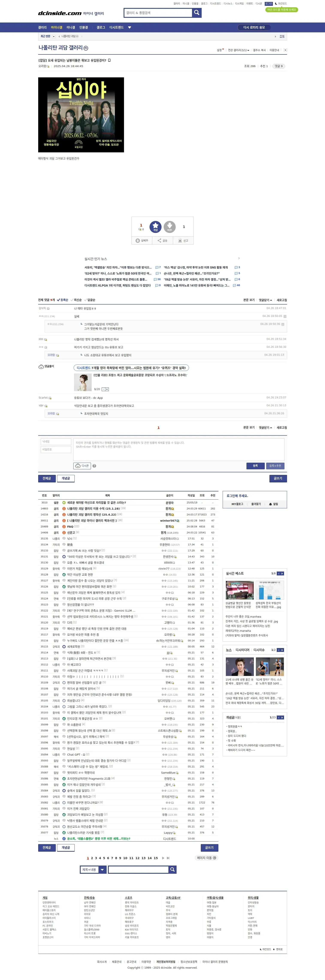Click the 등록+추천 button
Viewport: 325px width, 980px height.
point(275,466)
